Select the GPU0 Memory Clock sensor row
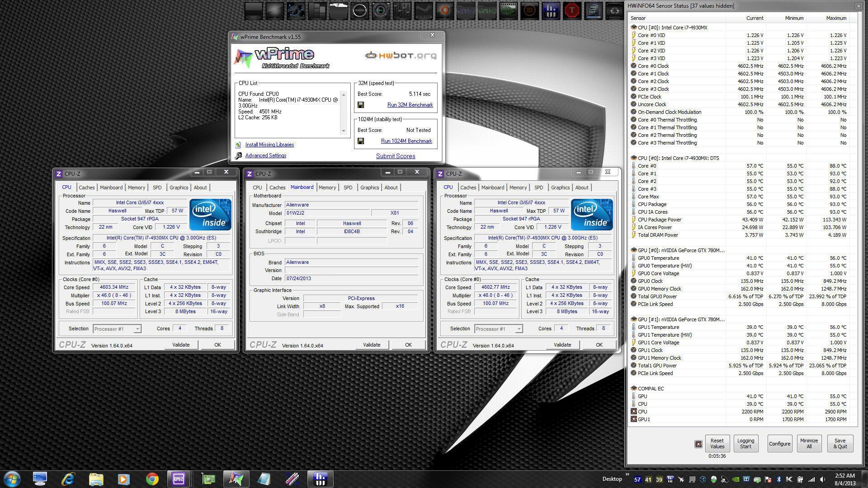 740,289
